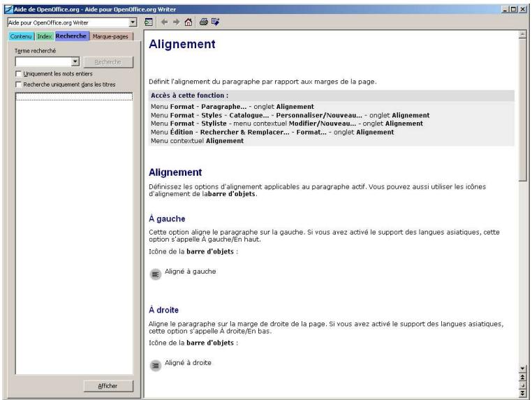Enable Uniquement les mots entiers checkbox
The image size is (532, 400).
click(x=18, y=73)
